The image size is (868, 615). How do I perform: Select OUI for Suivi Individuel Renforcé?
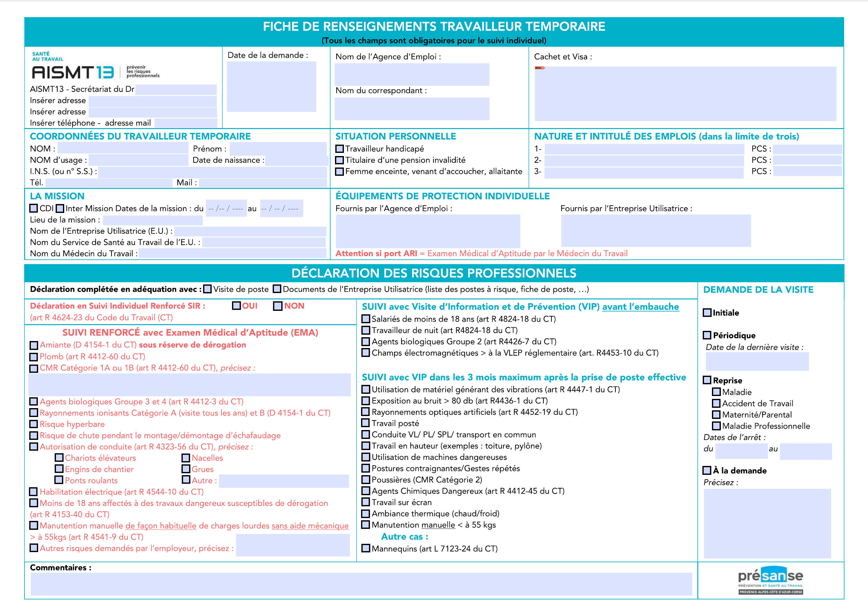click(236, 306)
